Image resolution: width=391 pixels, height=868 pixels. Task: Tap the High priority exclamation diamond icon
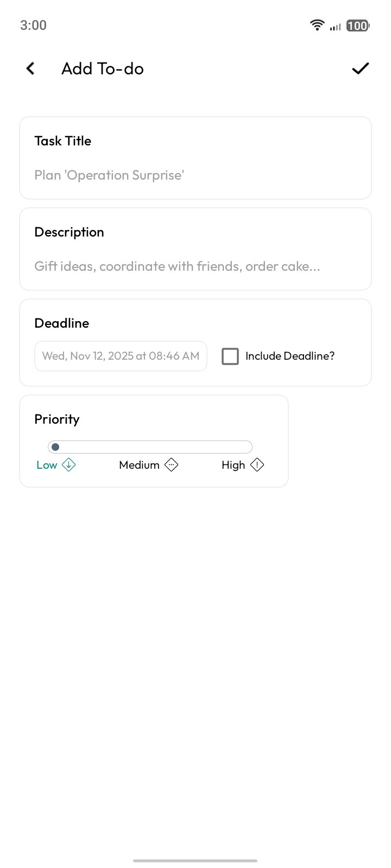point(257,465)
